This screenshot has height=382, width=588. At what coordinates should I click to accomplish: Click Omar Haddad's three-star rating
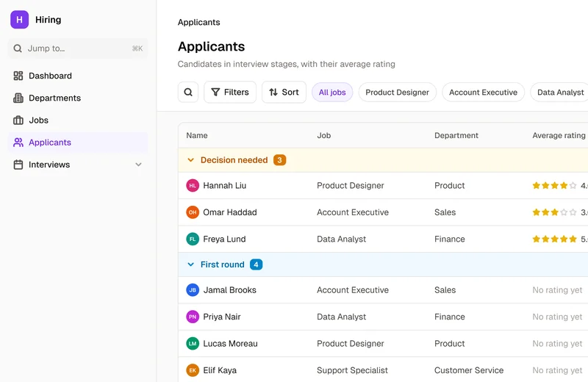click(554, 212)
